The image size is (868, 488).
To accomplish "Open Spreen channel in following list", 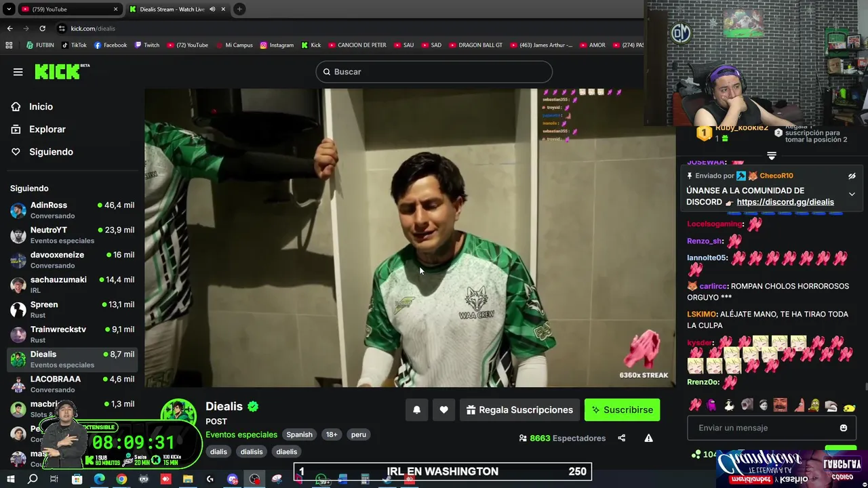I will [x=72, y=309].
